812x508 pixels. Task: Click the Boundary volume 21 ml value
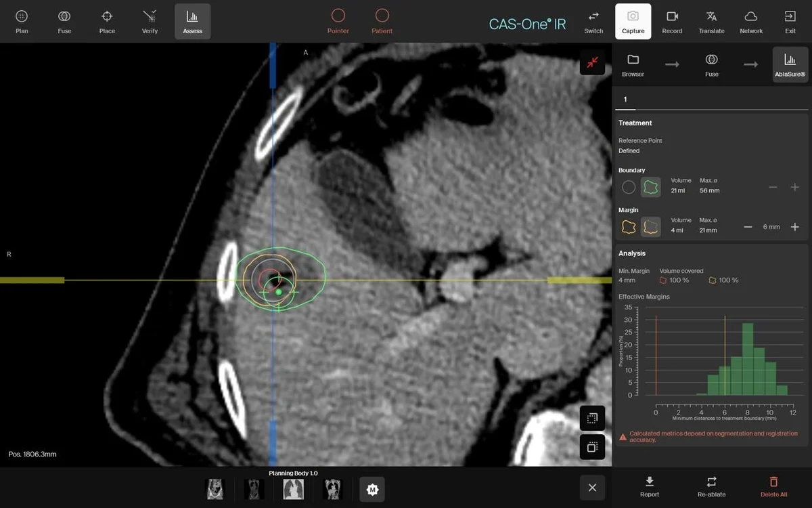click(677, 190)
